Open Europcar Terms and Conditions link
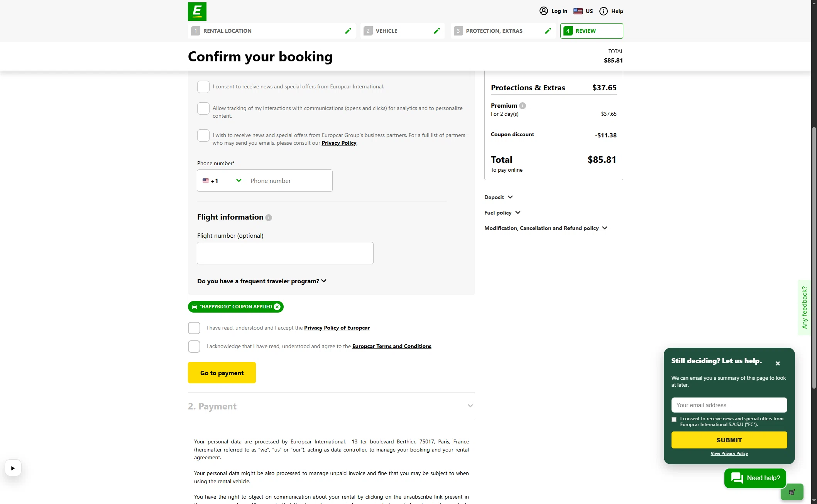This screenshot has height=504, width=817. (392, 347)
